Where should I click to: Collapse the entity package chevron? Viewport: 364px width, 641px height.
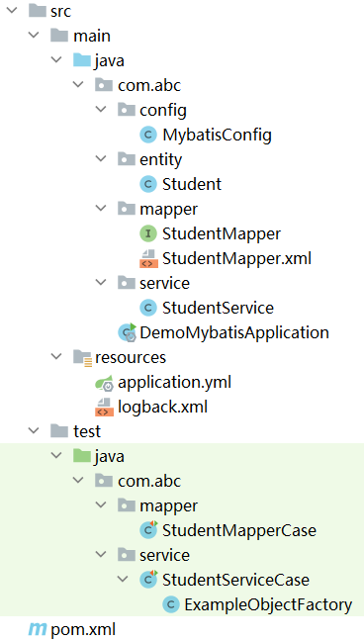click(x=101, y=159)
